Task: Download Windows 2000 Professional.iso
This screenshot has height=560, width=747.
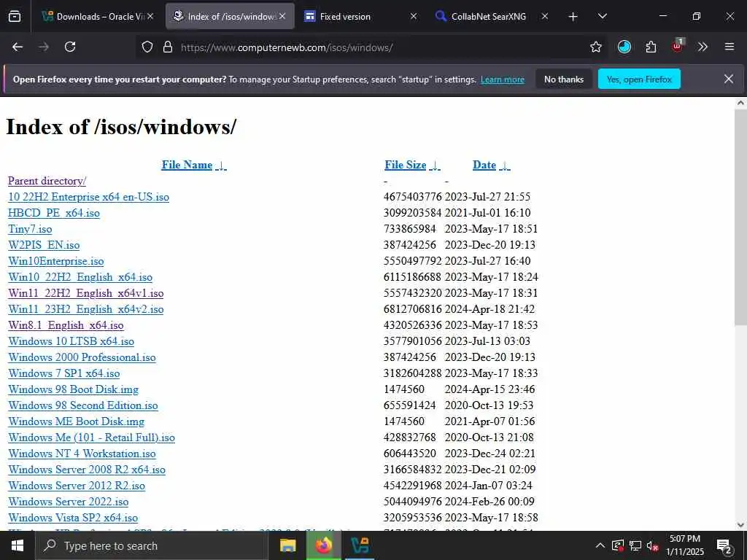Action: [x=82, y=357]
